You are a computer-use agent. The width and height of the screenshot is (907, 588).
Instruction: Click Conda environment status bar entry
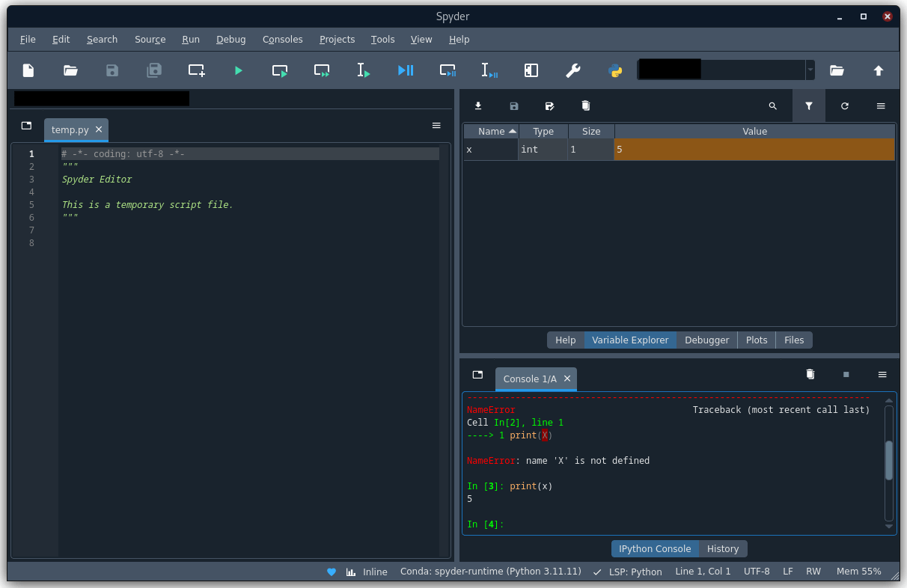[491, 572]
